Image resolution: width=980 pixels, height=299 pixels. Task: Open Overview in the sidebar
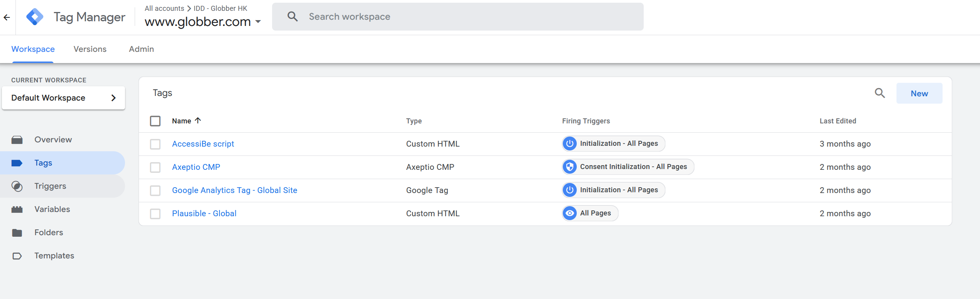point(62,140)
